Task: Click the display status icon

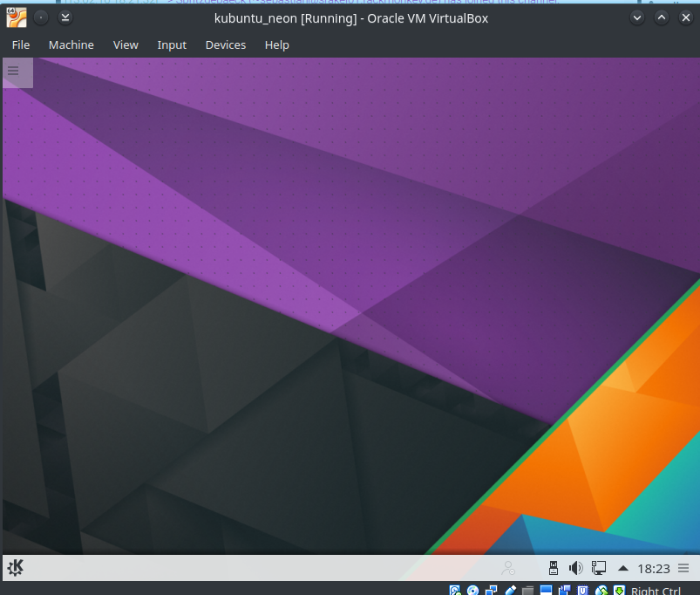Action: (563, 590)
